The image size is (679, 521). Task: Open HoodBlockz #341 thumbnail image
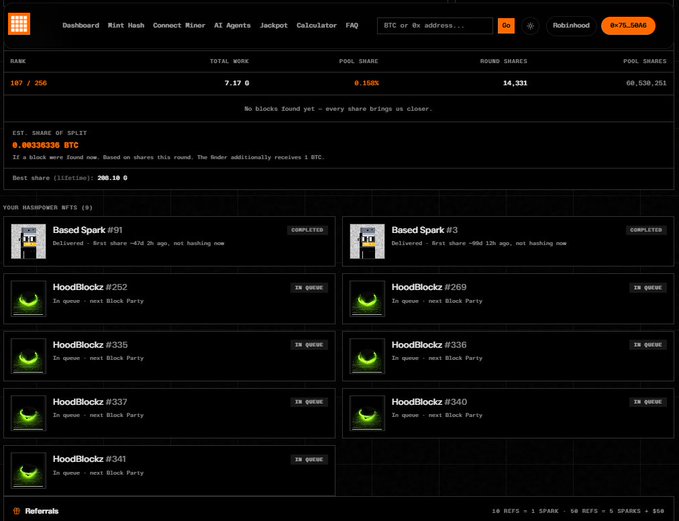tap(29, 470)
